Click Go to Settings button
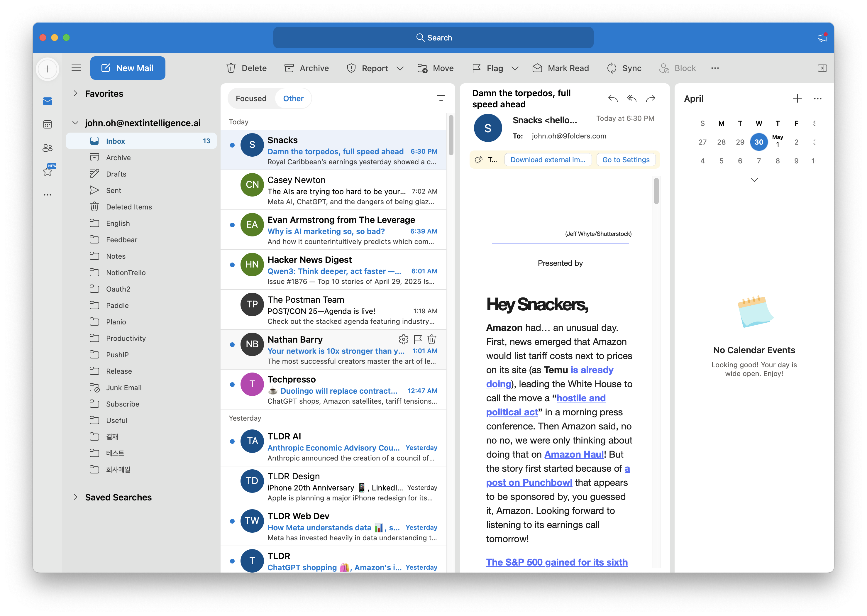Viewport: 867px width, 616px height. [x=626, y=160]
